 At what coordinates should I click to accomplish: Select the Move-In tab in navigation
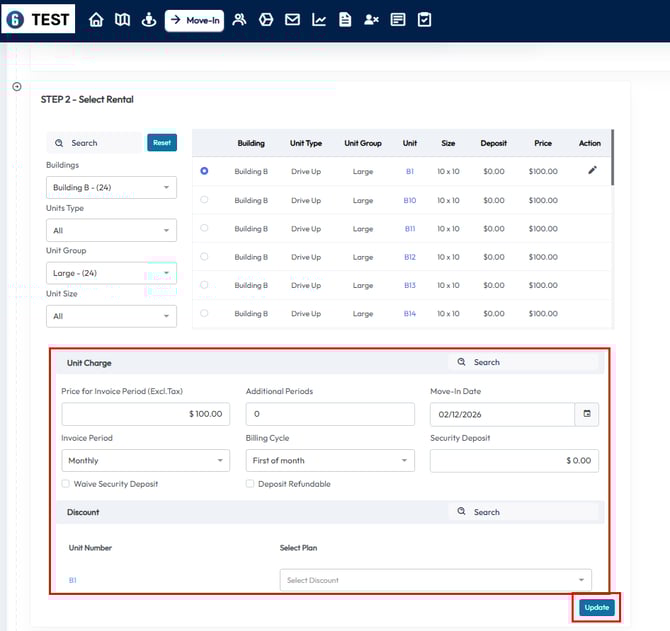(x=194, y=20)
